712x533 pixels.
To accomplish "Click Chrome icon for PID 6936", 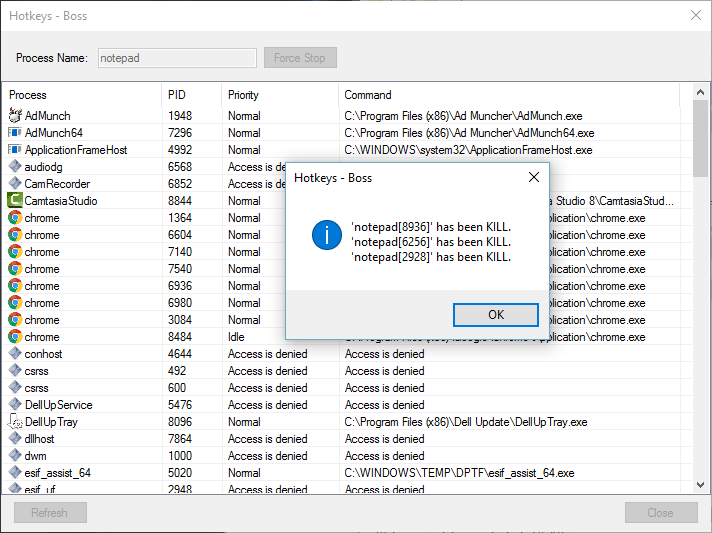I will (15, 286).
